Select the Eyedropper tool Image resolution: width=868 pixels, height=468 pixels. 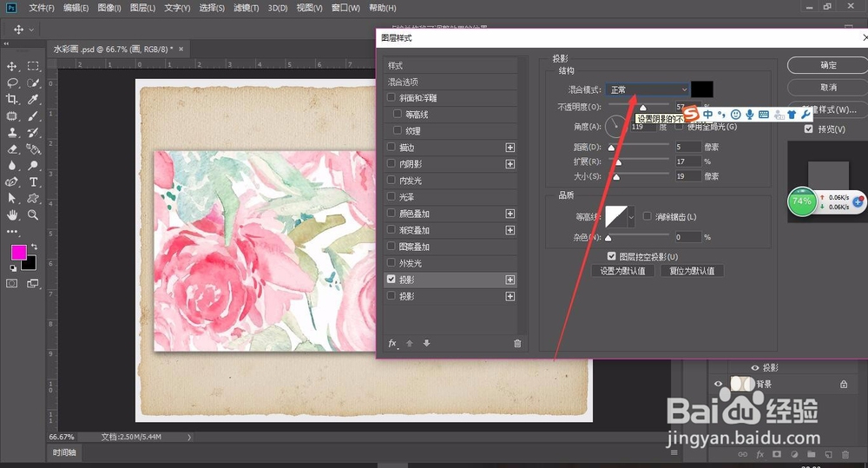[x=33, y=100]
